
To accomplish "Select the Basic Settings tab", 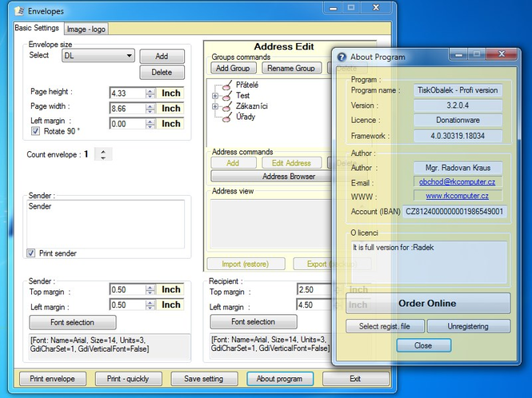I will pos(37,28).
